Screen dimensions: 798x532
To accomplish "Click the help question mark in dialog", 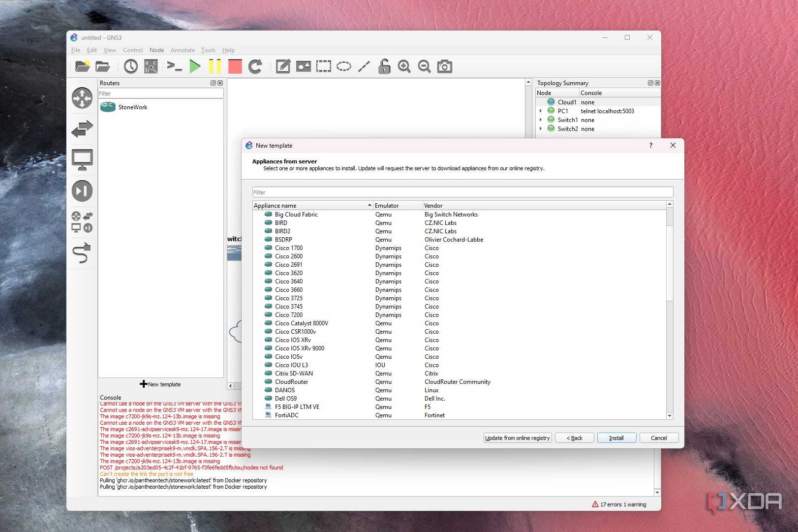I will [x=651, y=146].
